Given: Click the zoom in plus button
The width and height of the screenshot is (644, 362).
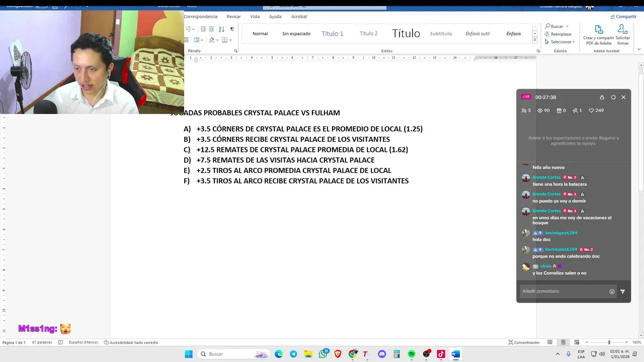Looking at the screenshot, I should (626, 342).
